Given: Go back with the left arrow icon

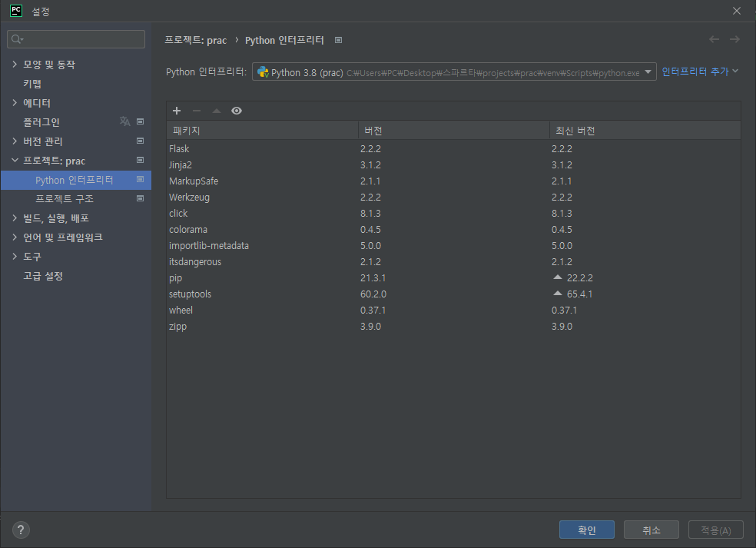Looking at the screenshot, I should [x=714, y=39].
